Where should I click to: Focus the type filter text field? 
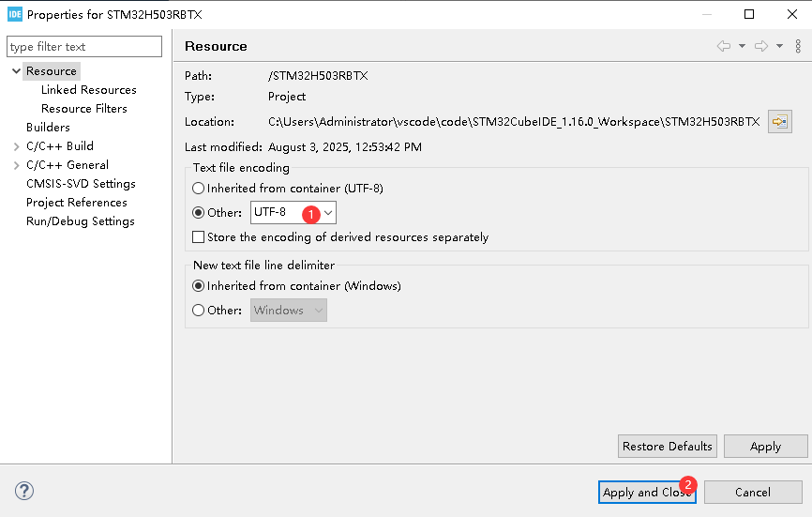click(x=84, y=47)
